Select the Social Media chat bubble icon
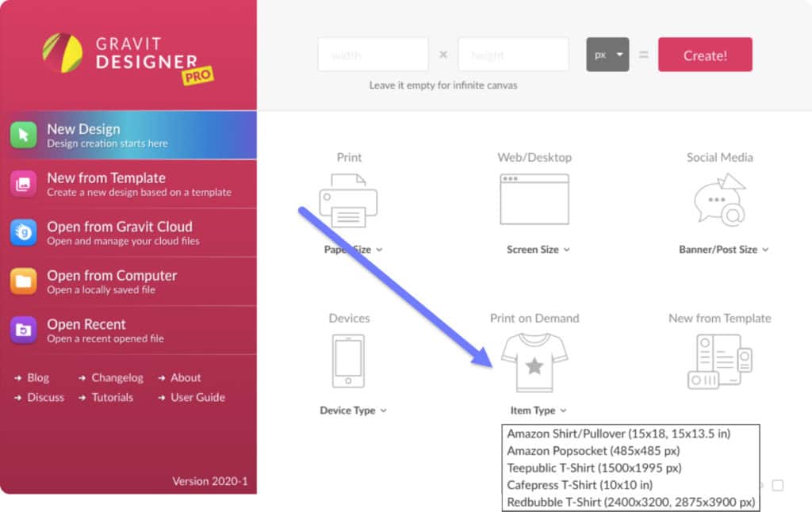This screenshot has height=512, width=812. pos(719,200)
